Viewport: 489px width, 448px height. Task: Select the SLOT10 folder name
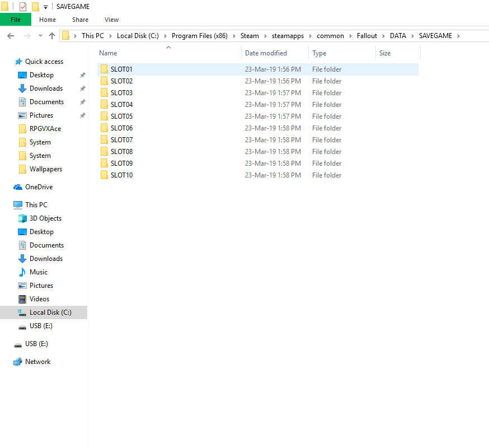pos(121,175)
